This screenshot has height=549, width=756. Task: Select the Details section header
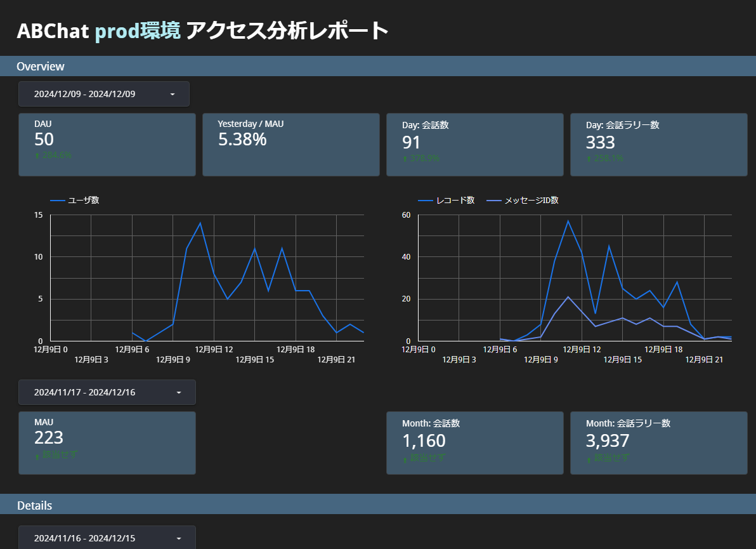tap(34, 506)
